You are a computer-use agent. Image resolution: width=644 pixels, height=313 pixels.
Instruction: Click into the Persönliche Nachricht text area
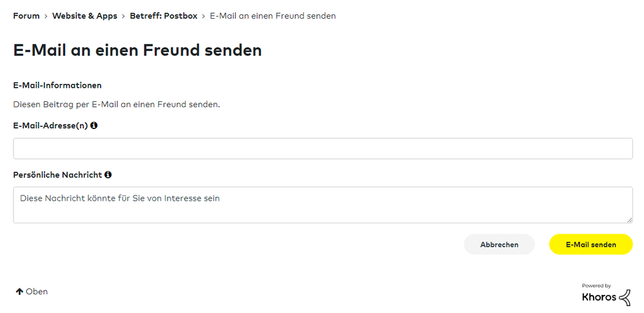[322, 205]
